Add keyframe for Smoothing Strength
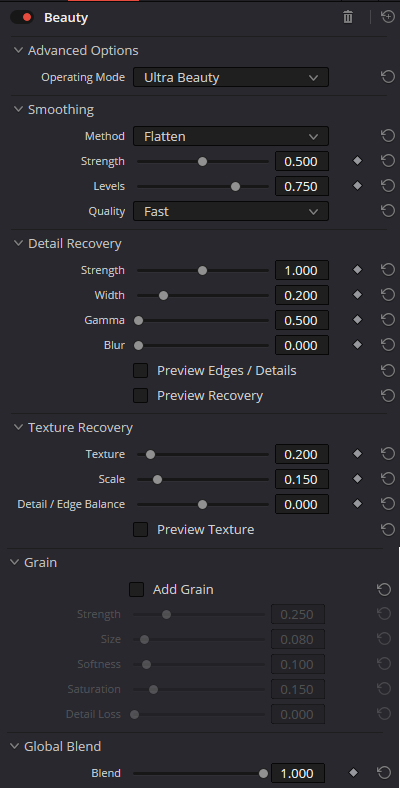The width and height of the screenshot is (400, 788). 357,161
